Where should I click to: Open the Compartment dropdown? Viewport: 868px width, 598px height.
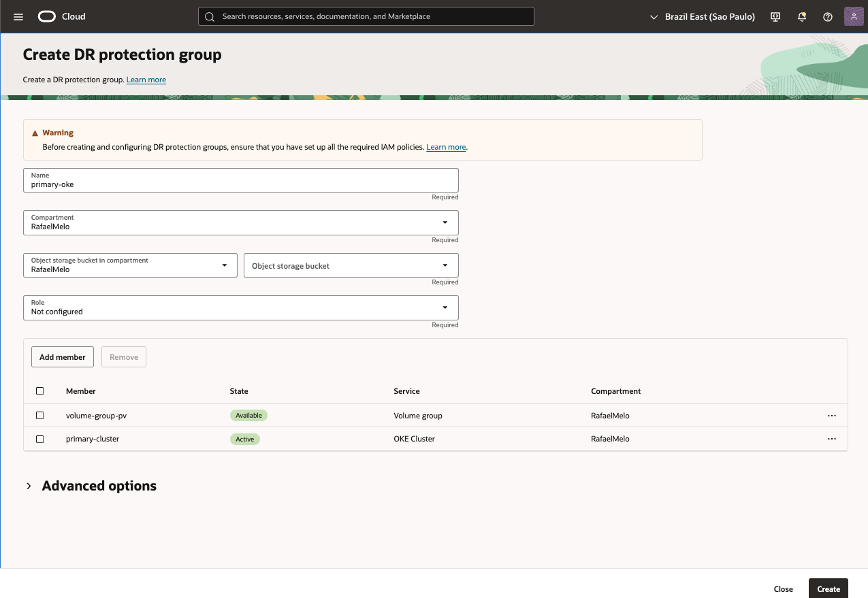tap(240, 222)
